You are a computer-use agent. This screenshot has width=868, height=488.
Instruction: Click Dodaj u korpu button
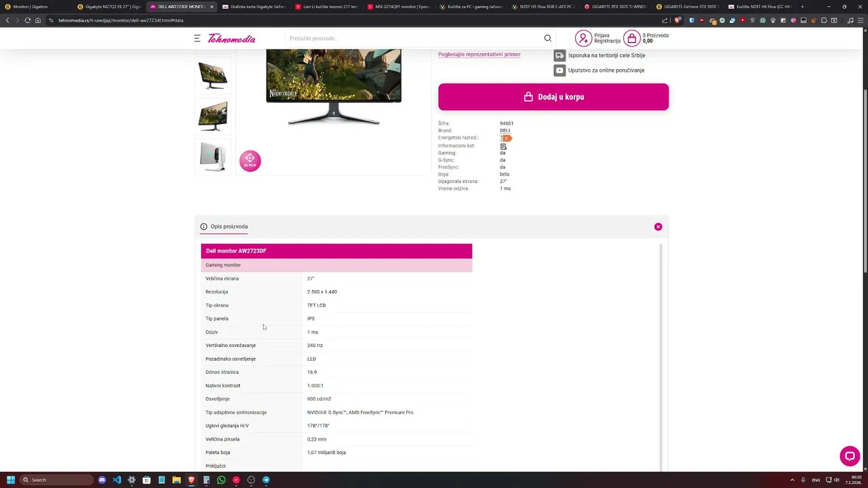[x=553, y=97]
